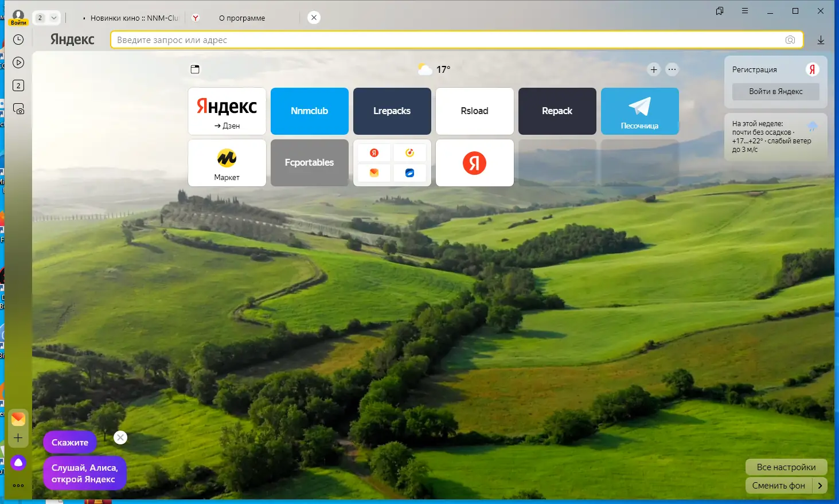Image resolution: width=839 pixels, height=504 pixels.
Task: Click the Скажите Alice bubble
Action: [x=70, y=443]
